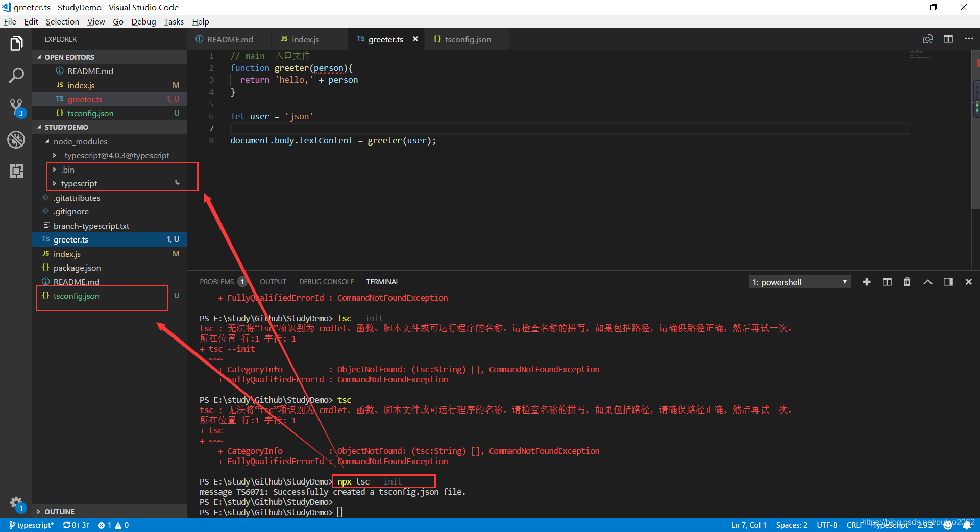Change end of line sequence CRLF

854,525
